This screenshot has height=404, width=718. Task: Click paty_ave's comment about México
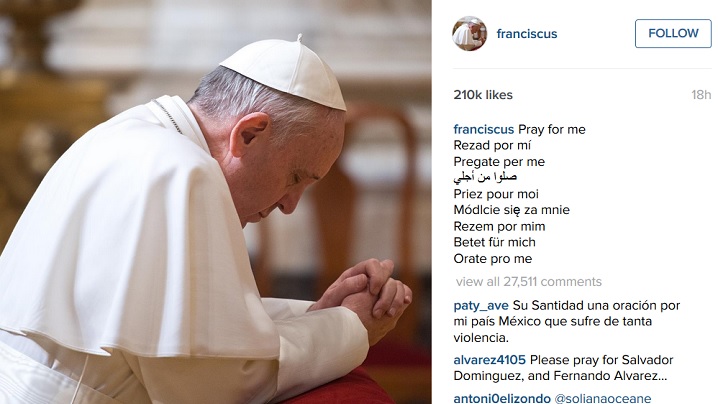pos(567,322)
